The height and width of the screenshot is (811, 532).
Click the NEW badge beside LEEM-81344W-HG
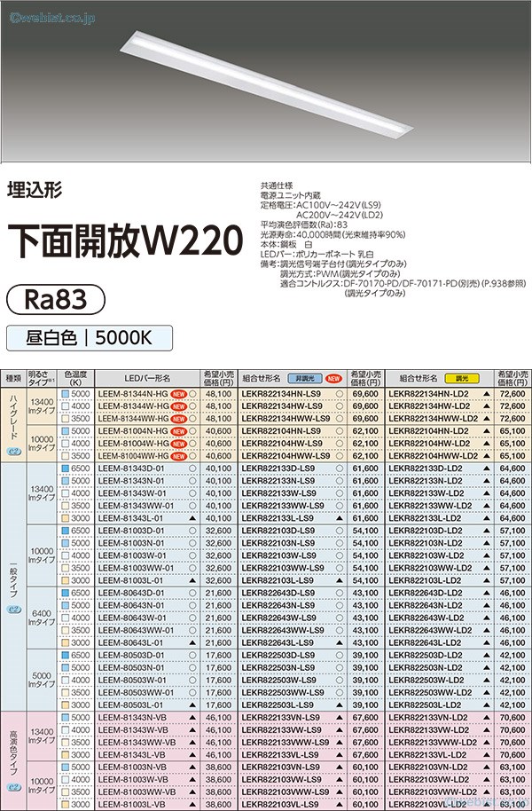[x=178, y=406]
